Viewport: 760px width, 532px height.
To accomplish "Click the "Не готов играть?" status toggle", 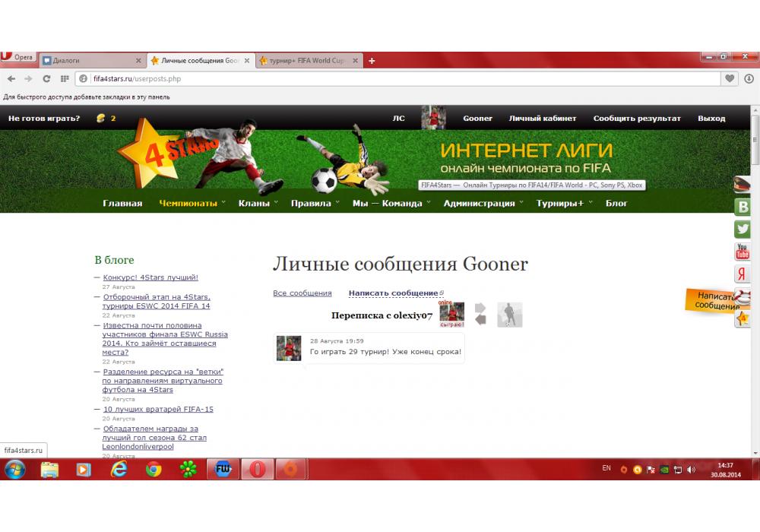I will coord(44,119).
